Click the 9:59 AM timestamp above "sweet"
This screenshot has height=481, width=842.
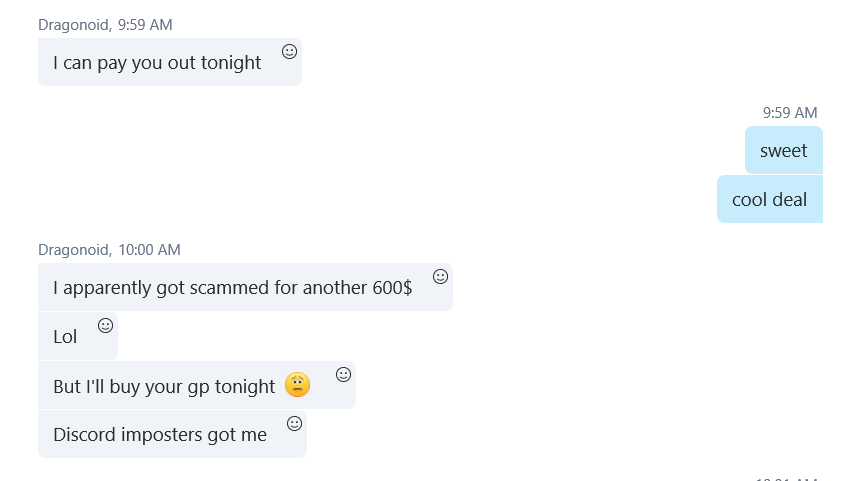789,113
